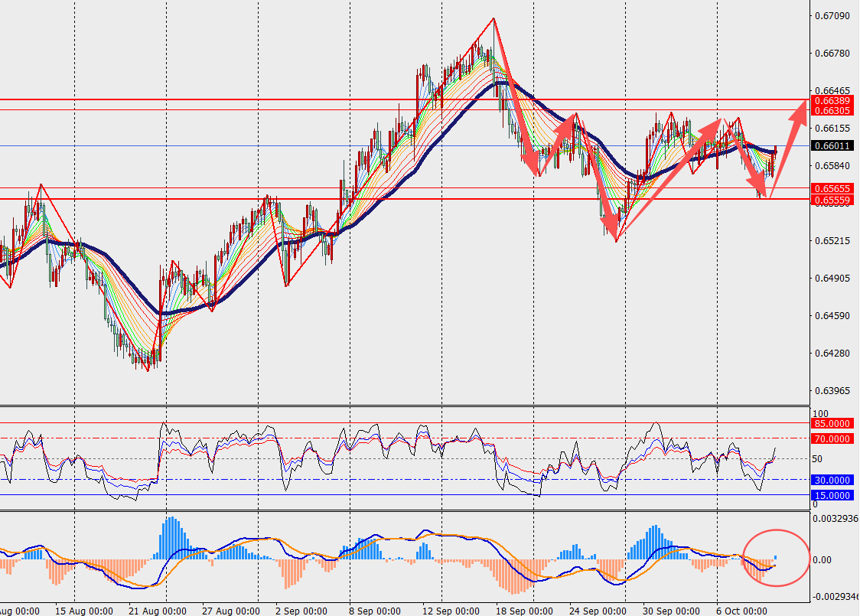Click the red 0.66305 price label

[x=833, y=110]
